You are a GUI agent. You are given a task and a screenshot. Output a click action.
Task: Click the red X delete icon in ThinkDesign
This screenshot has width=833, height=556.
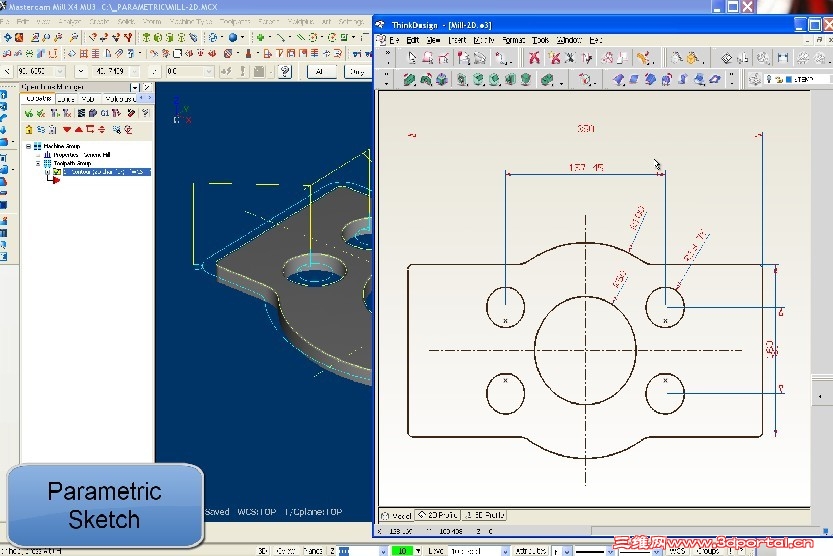[534, 58]
